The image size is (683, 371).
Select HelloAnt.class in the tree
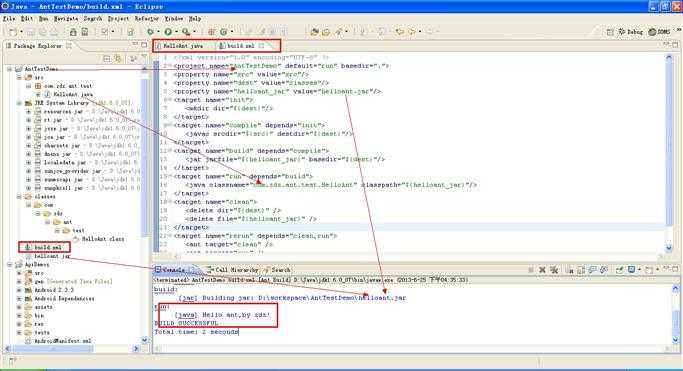coord(99,239)
